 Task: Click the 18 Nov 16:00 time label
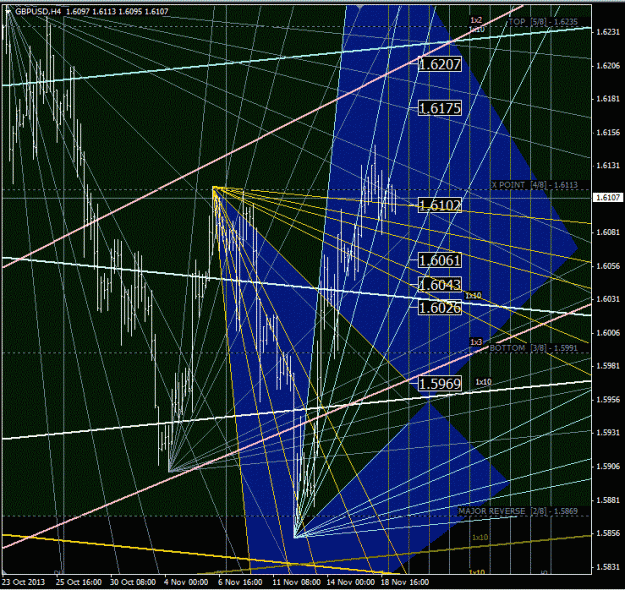[405, 582]
